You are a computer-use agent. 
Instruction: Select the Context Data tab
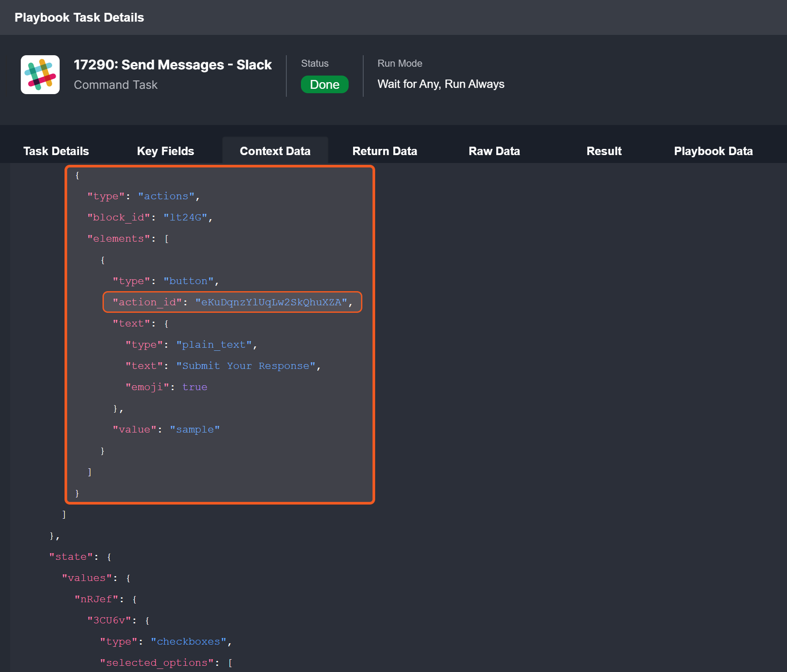coord(275,151)
